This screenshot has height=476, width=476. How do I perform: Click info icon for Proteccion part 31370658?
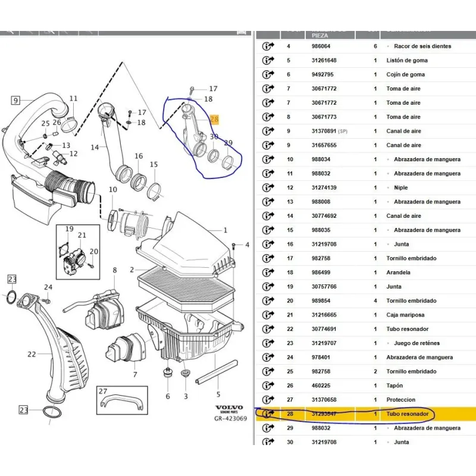coord(267,400)
